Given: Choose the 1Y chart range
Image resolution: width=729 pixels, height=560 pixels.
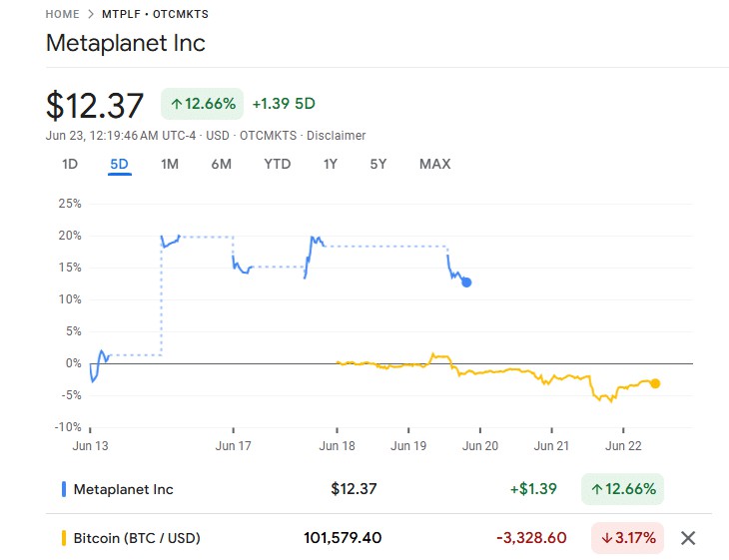Looking at the screenshot, I should [331, 164].
